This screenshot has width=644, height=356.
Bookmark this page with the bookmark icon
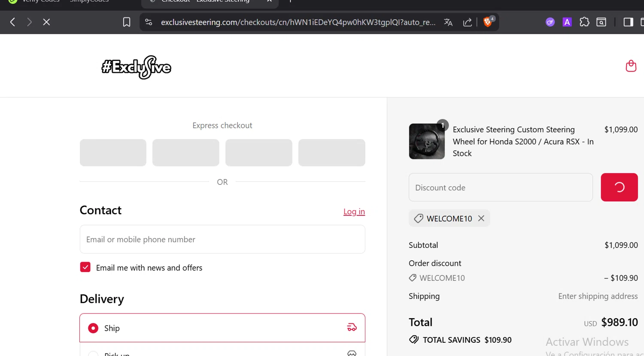[x=127, y=22]
